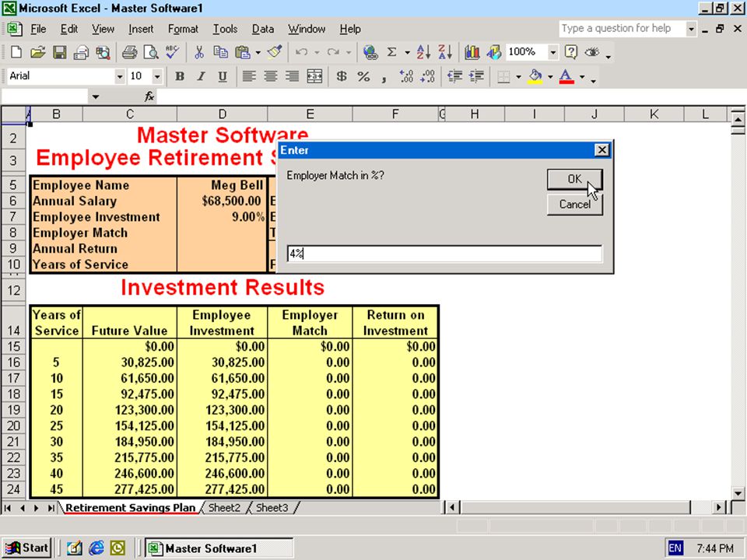
Task: Open the Windows Start menu
Action: pos(27,548)
